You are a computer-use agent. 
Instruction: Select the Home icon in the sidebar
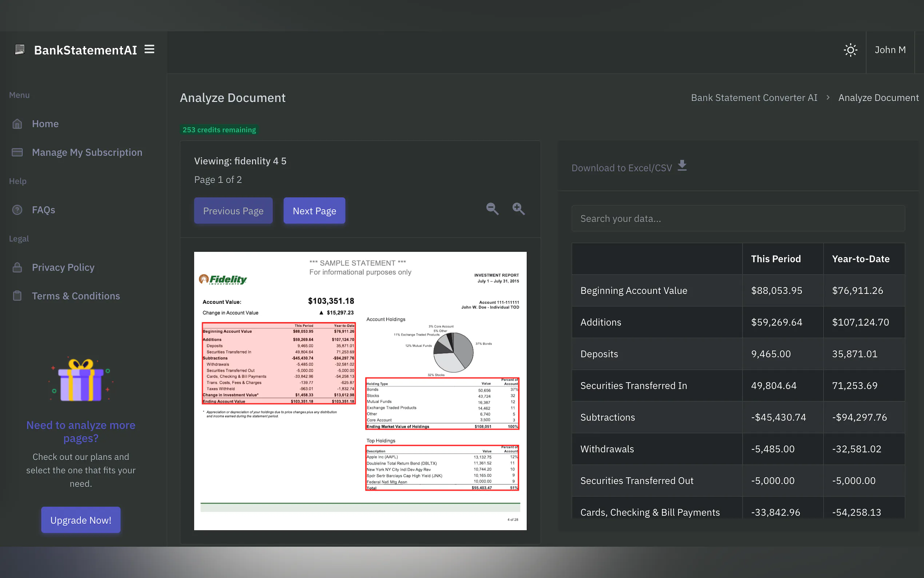coord(17,123)
